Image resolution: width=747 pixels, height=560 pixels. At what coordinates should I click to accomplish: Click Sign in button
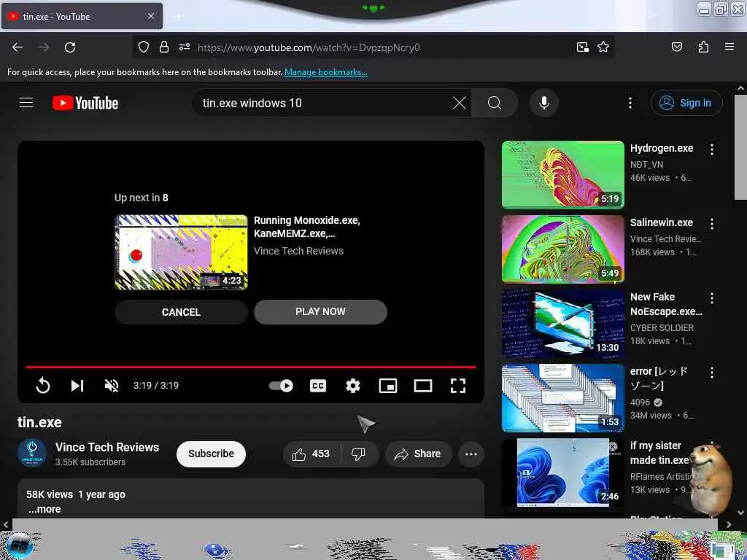[686, 103]
